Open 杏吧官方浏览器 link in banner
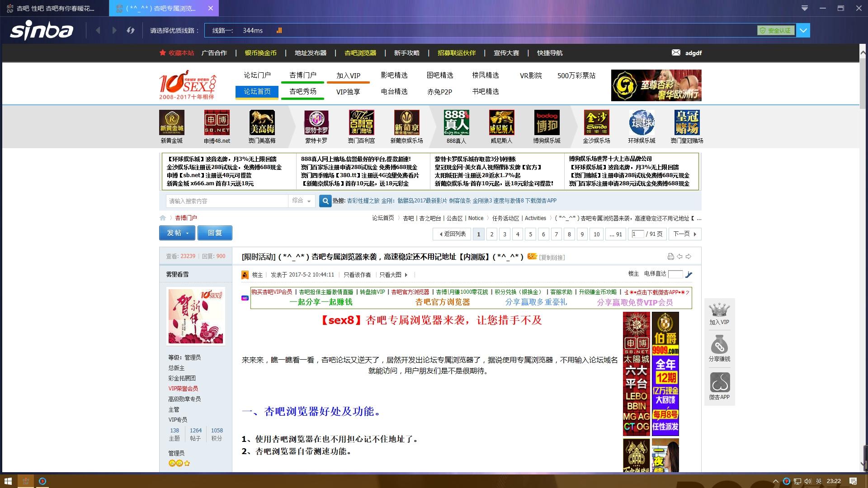The width and height of the screenshot is (868, 488). tap(410, 292)
